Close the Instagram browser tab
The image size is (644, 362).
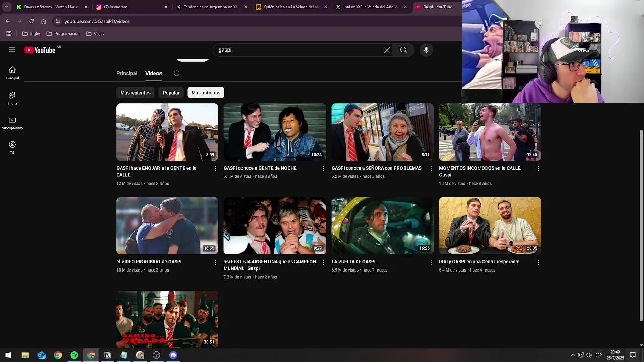click(x=166, y=7)
